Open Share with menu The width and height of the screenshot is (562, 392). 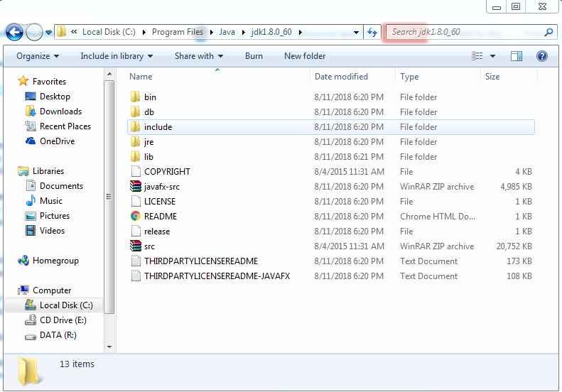[x=199, y=56]
